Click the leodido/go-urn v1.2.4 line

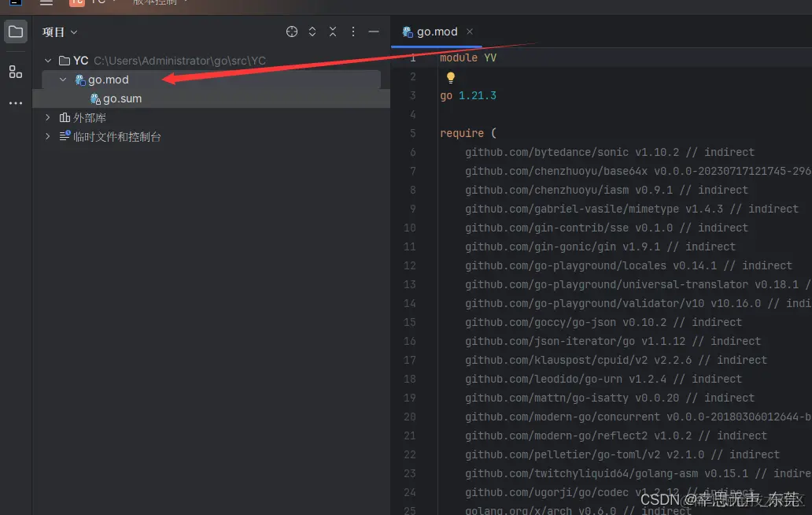click(x=603, y=380)
